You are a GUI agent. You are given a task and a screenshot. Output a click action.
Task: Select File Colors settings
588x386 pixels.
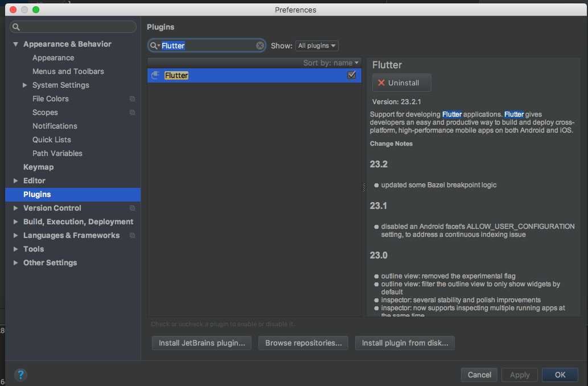click(51, 98)
